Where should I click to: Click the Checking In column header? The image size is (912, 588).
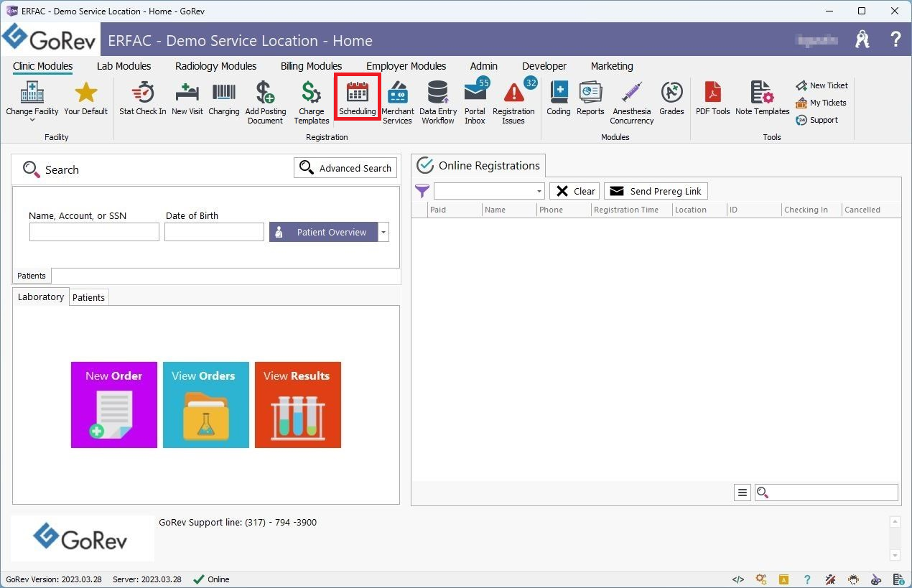click(x=811, y=210)
